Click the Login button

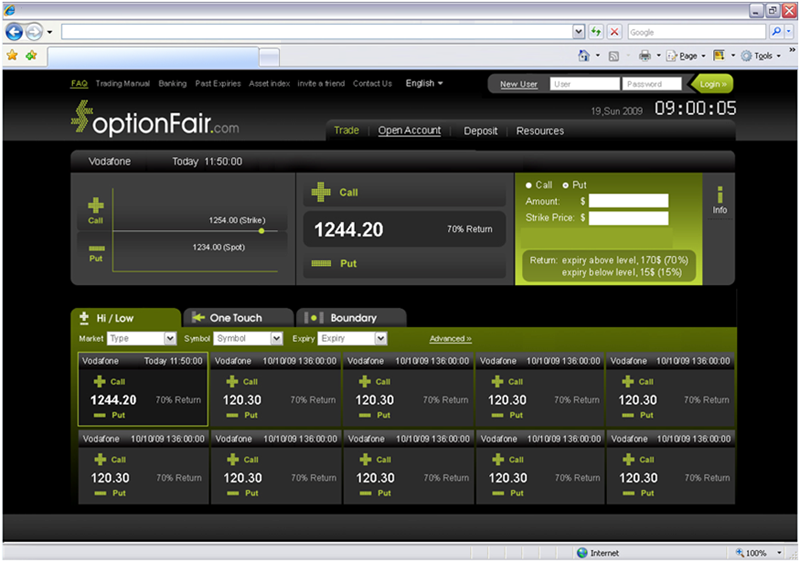pos(712,84)
